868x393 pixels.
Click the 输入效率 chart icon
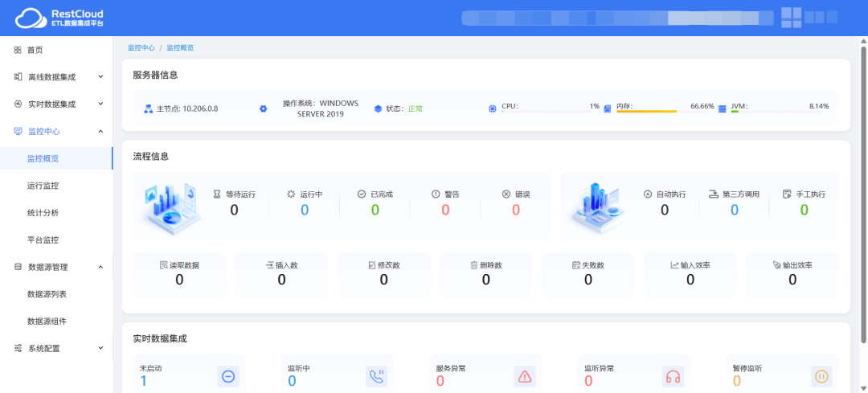coord(674,265)
